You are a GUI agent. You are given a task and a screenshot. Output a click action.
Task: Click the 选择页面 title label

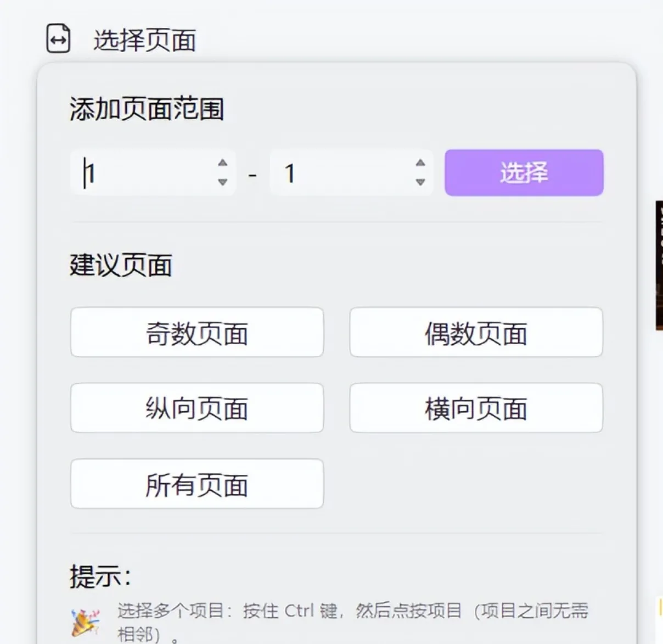[145, 40]
